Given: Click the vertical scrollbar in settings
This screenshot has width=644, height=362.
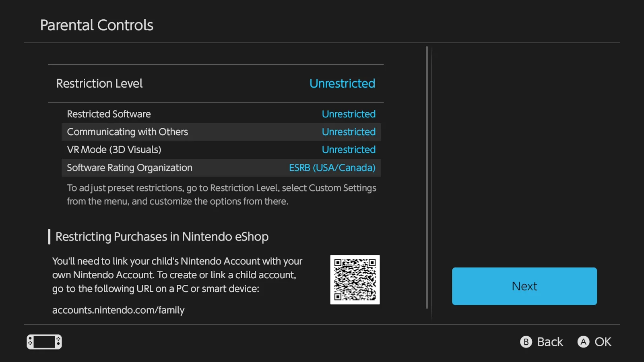Looking at the screenshot, I should point(427,177).
